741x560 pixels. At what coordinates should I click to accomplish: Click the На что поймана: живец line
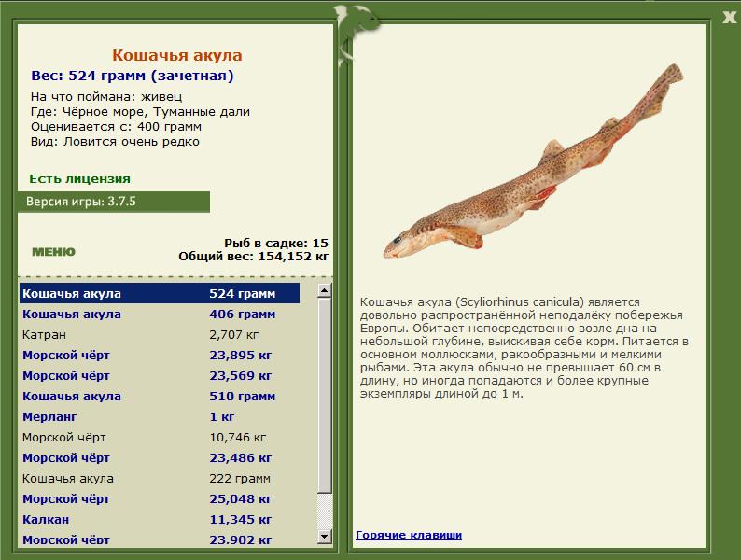pyautogui.click(x=106, y=97)
